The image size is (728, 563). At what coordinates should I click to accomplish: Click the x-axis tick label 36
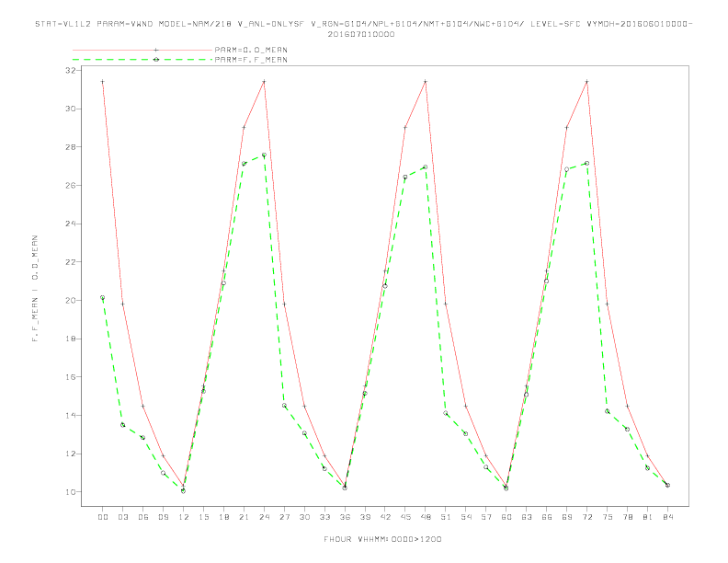[345, 517]
